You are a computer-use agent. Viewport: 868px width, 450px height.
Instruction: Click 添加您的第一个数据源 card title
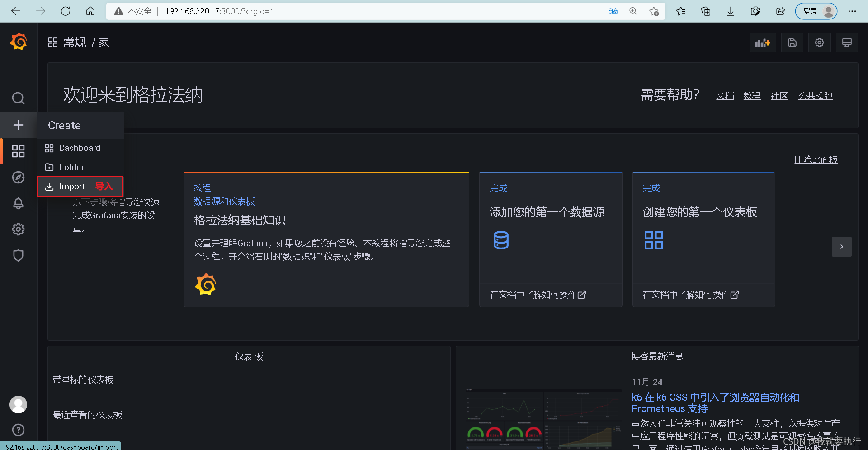coord(547,212)
